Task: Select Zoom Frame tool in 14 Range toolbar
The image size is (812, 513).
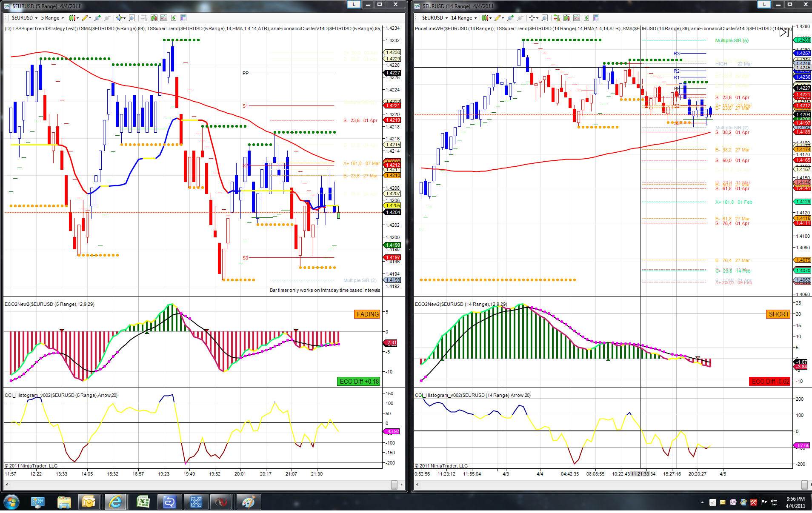Action: click(545, 18)
